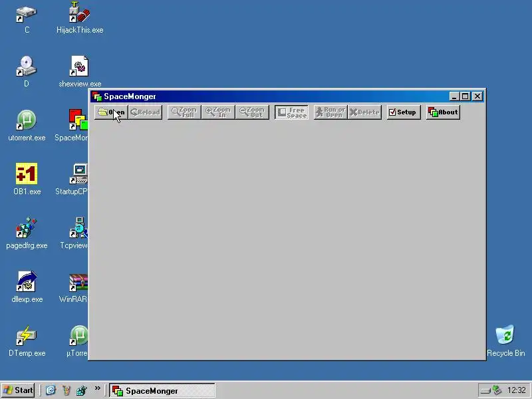Select the OB1.exe desktop icon
Screen dimensions: 532x399
click(x=27, y=180)
